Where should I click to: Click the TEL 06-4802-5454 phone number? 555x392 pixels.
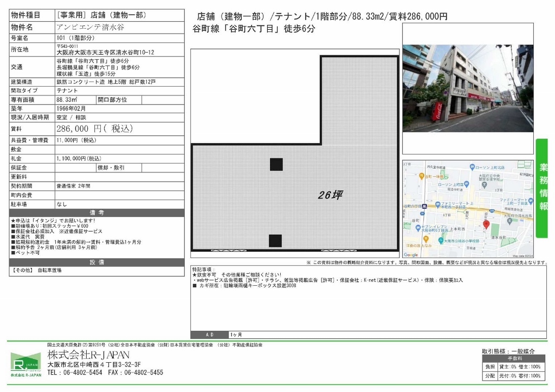point(75,373)
